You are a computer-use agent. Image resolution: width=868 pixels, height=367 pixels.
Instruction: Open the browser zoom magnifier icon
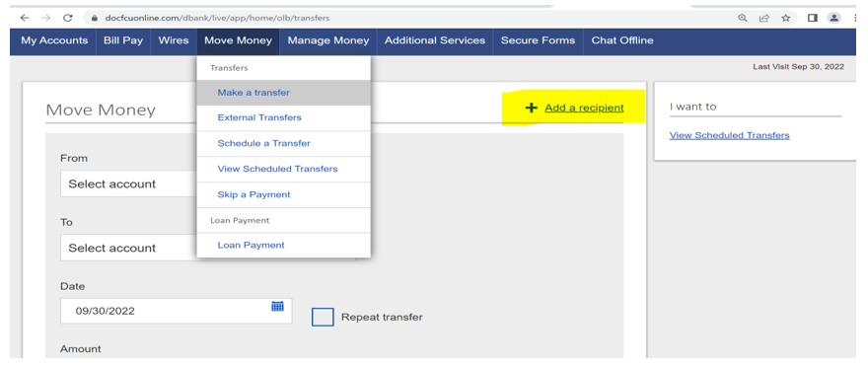[x=743, y=18]
